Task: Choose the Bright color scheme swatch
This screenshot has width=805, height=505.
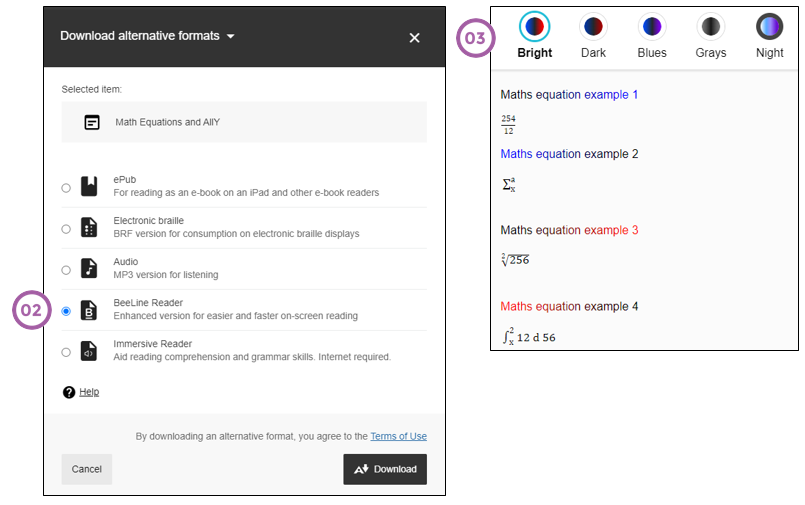Action: coord(534,26)
